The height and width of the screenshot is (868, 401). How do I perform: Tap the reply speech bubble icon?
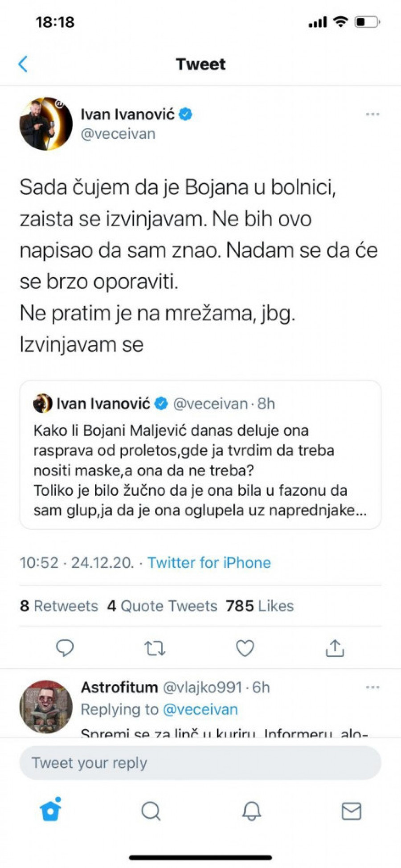[65, 648]
